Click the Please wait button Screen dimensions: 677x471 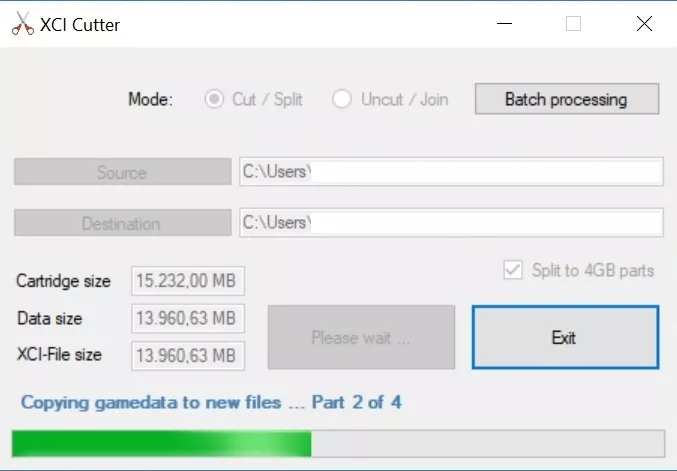[x=360, y=338]
